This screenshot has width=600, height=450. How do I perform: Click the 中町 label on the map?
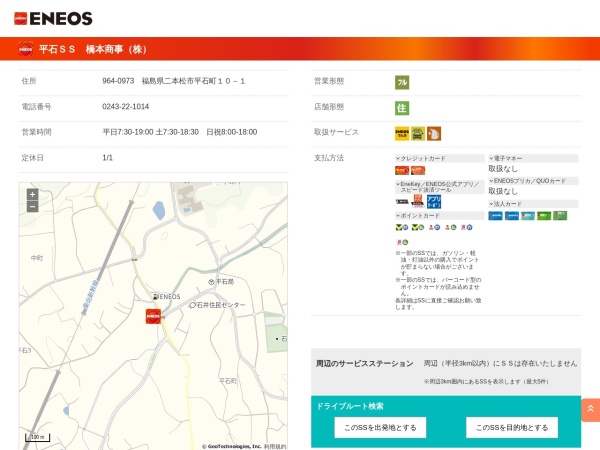[x=37, y=258]
